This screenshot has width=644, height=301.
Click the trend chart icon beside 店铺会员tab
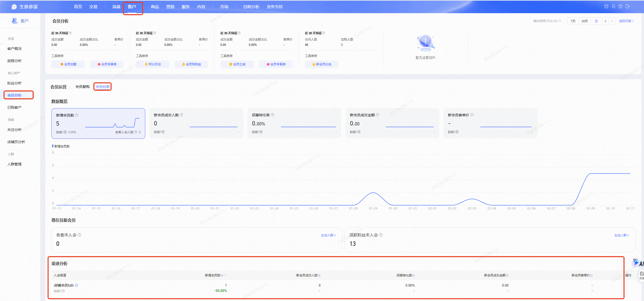76,285
